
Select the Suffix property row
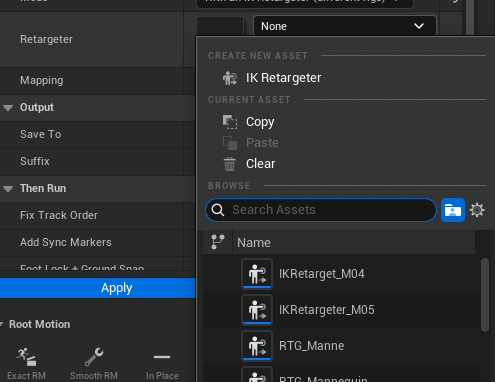point(97,161)
